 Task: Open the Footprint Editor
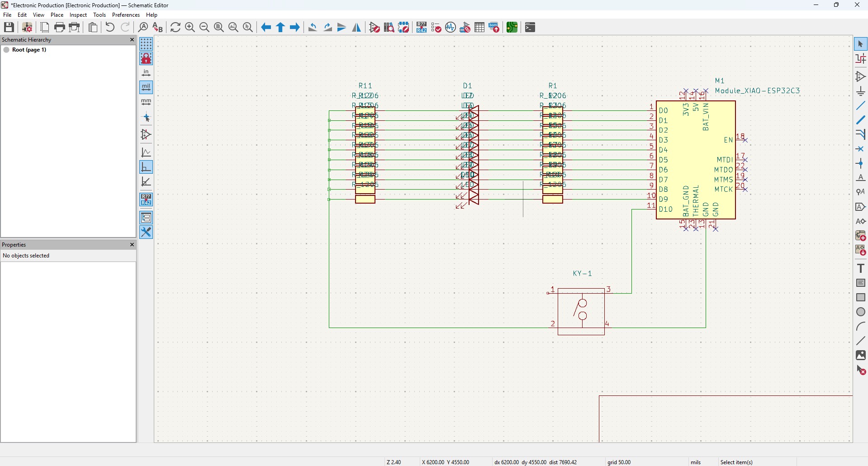pyautogui.click(x=404, y=27)
